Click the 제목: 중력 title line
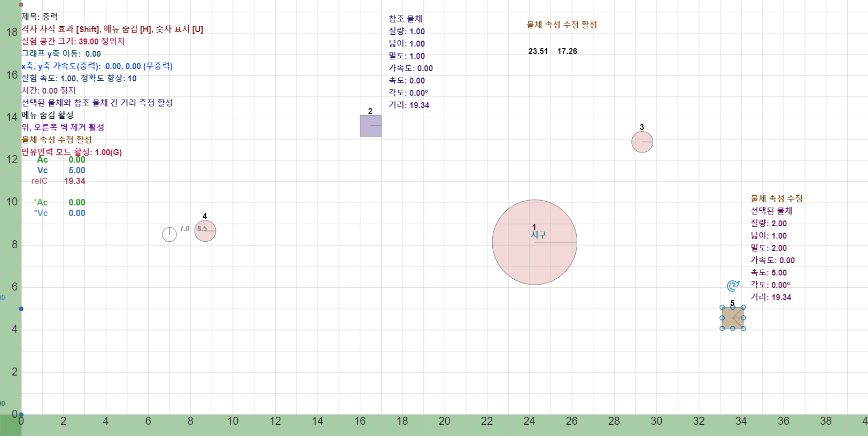Image resolution: width=868 pixels, height=436 pixels. (40, 17)
